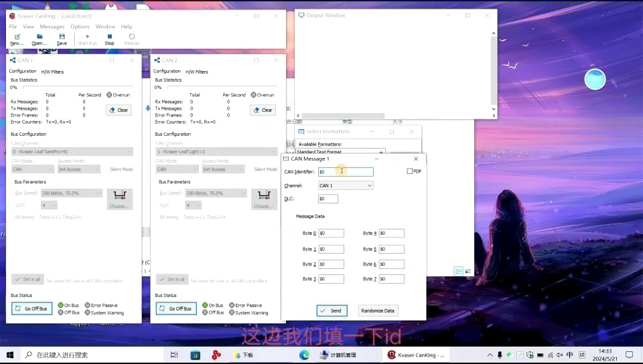Click the CAN Identifier input field
643x364 pixels.
(346, 172)
